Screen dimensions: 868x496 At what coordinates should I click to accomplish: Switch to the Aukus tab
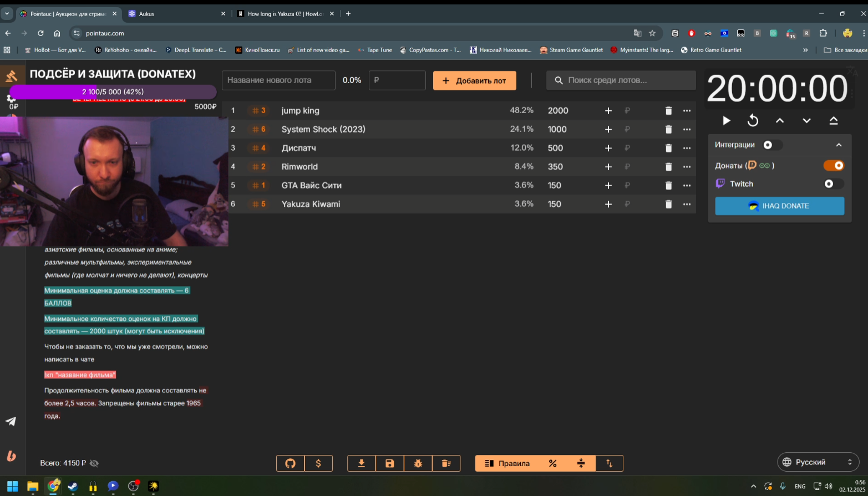coord(176,14)
